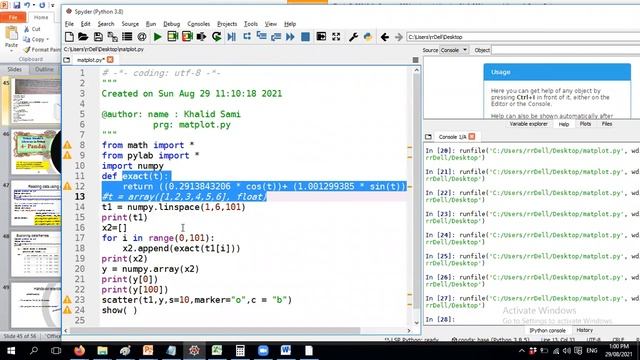Open the Source menu
Viewport: 640px width, 360px height.
130,24
